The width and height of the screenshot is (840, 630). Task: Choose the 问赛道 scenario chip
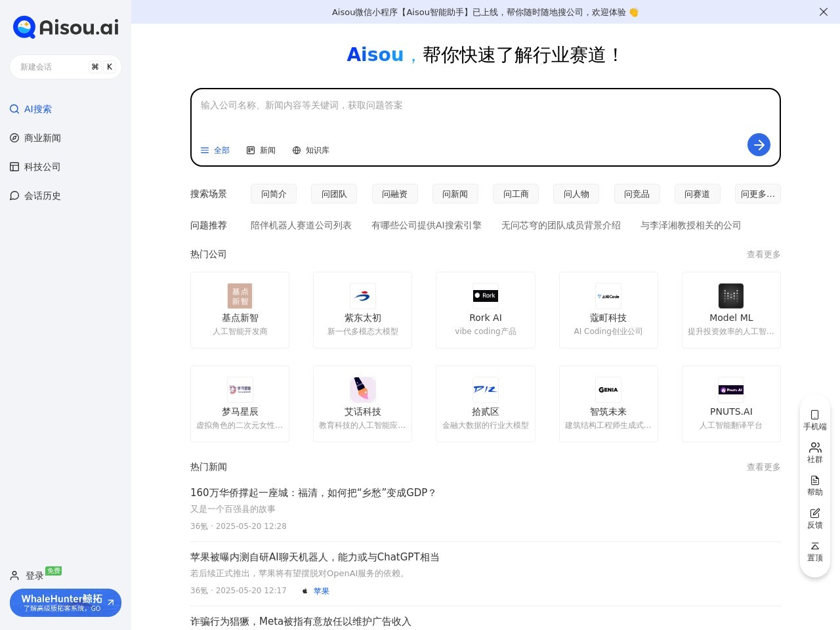pyautogui.click(x=697, y=194)
